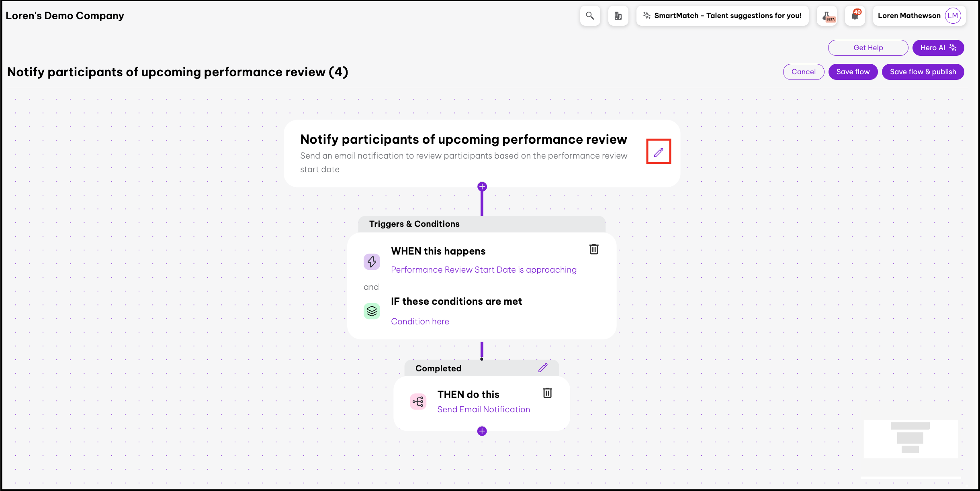Open SmartMatch talent suggestions
Viewport: 980px width, 491px height.
(x=722, y=16)
